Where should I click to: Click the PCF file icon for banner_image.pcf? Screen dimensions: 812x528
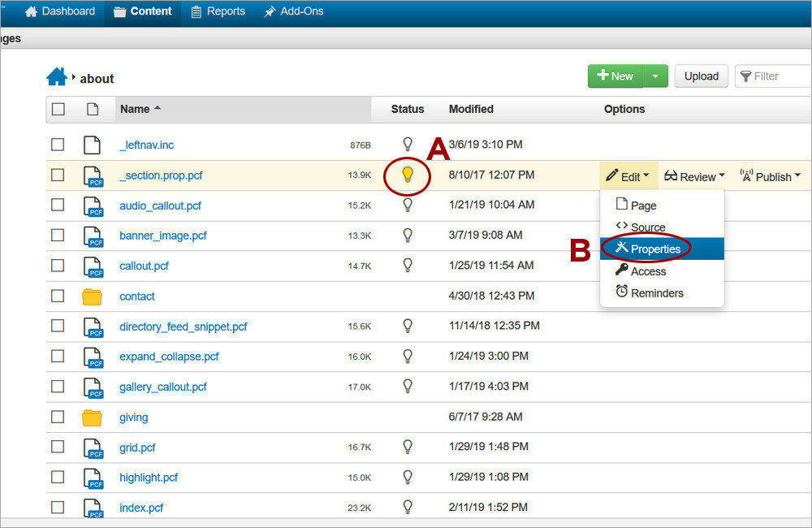pyautogui.click(x=93, y=237)
